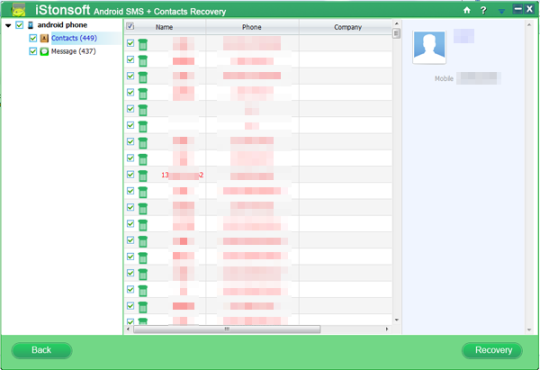Click the horizontal scrollbar thumb
Screen dimensions: 540x370
coord(227,329)
